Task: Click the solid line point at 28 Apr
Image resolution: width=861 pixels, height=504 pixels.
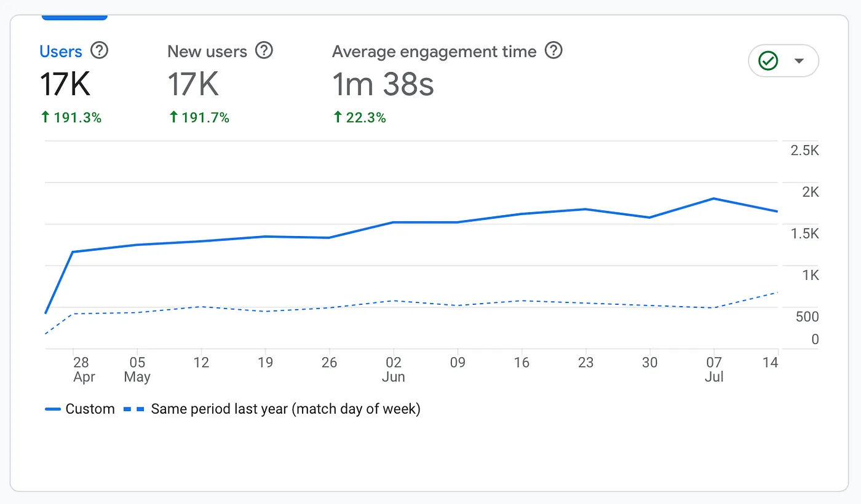Action: (73, 252)
